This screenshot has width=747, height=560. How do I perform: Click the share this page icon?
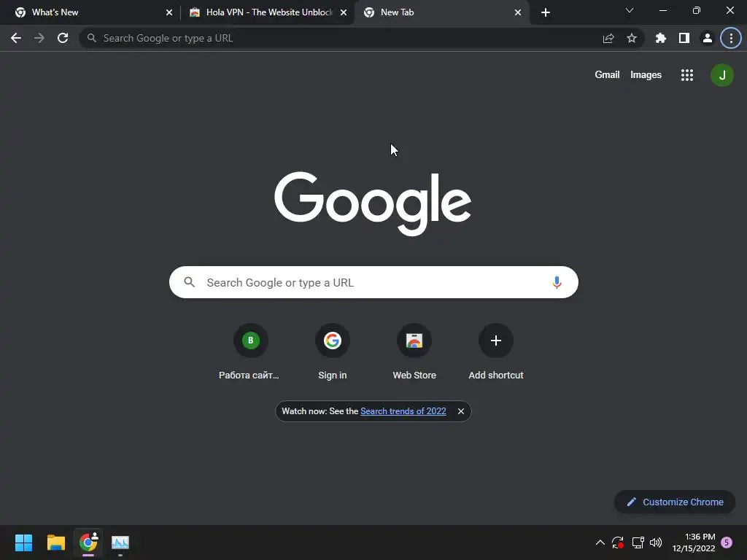coord(608,38)
